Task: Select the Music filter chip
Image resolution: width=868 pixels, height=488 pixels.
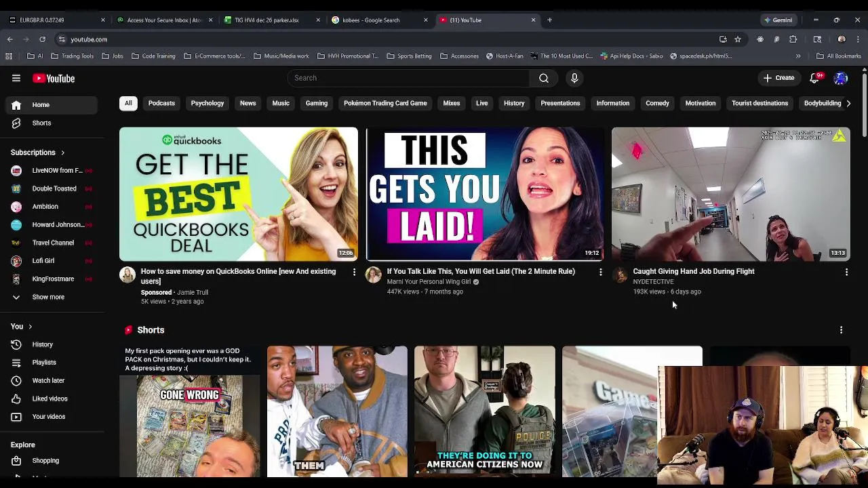Action: 281,103
